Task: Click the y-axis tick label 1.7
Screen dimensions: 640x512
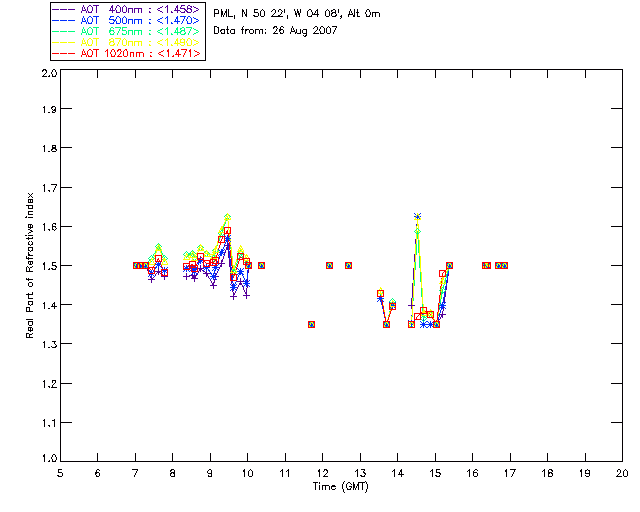Action: 49,188
